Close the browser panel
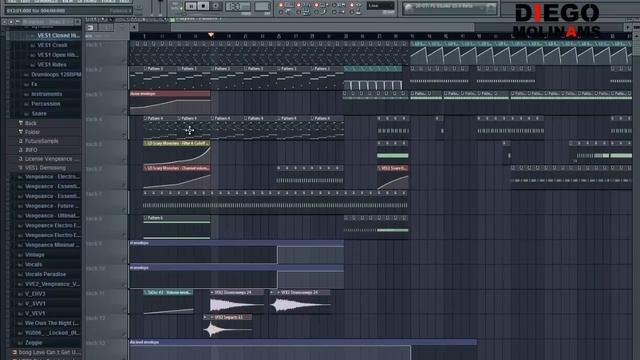The height and width of the screenshot is (360, 640). 78,22
